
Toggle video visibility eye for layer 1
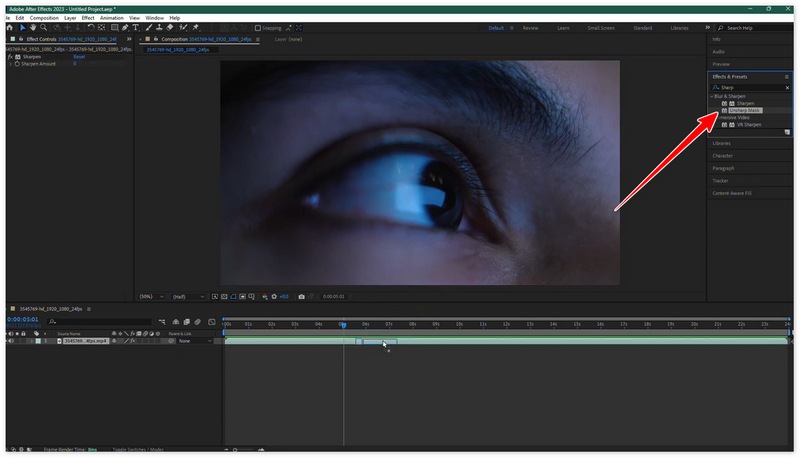point(10,341)
